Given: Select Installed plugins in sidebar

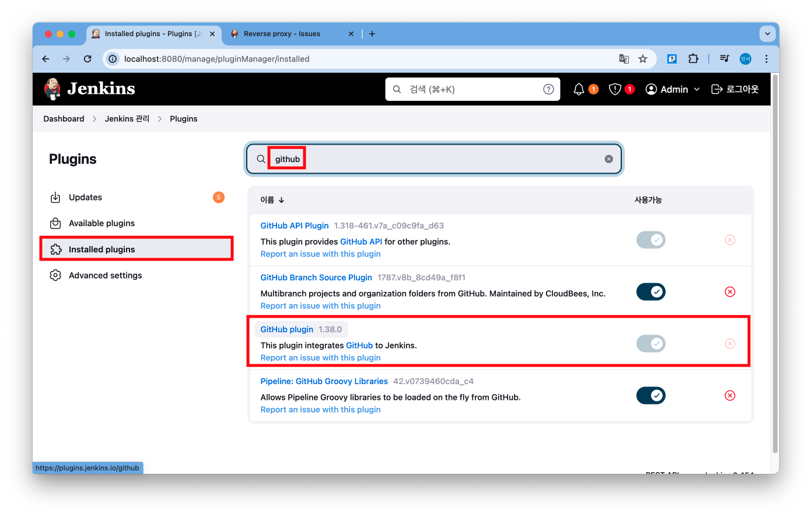Looking at the screenshot, I should point(136,249).
